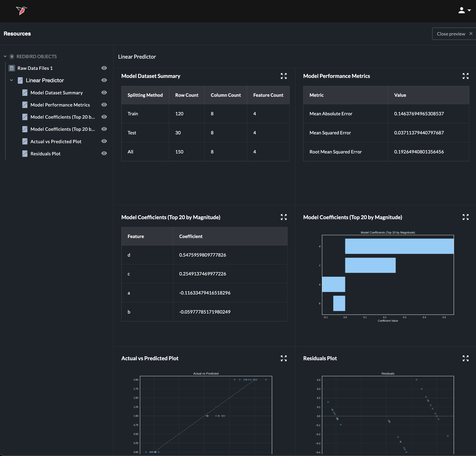
Task: Collapse the Linear Predictor tree node
Action: 11,80
